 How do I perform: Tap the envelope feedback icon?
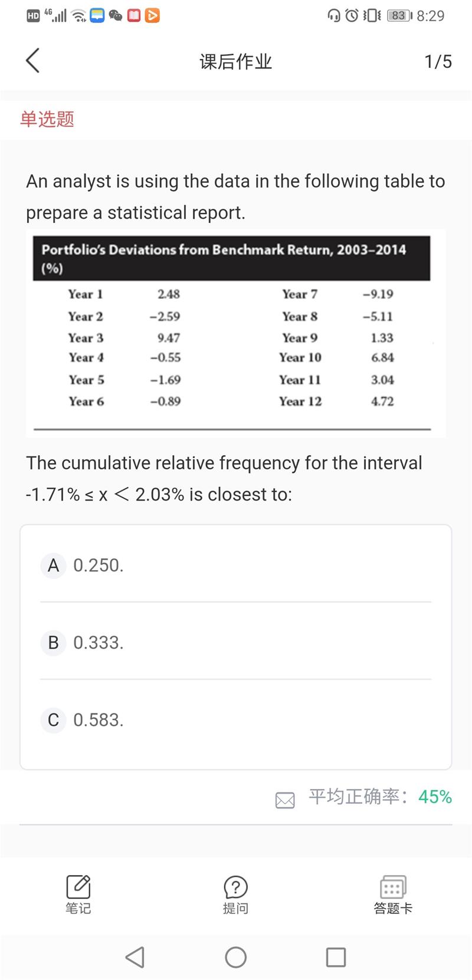285,800
